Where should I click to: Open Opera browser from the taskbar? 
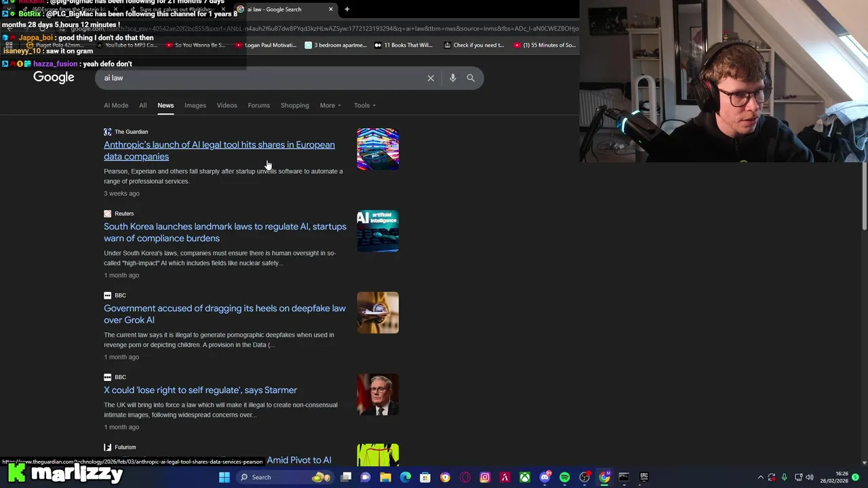(465, 477)
